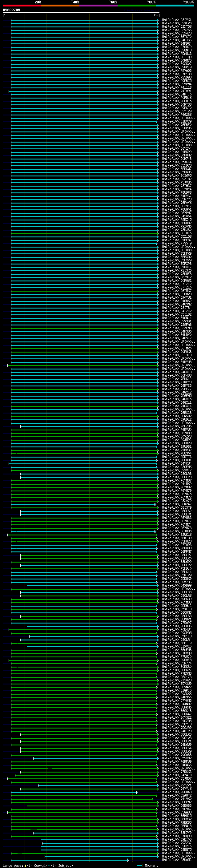Screen dimensions: 197x868
Task: Click the yellow large-gaps triangle legend icon
Action: tap(25, 865)
